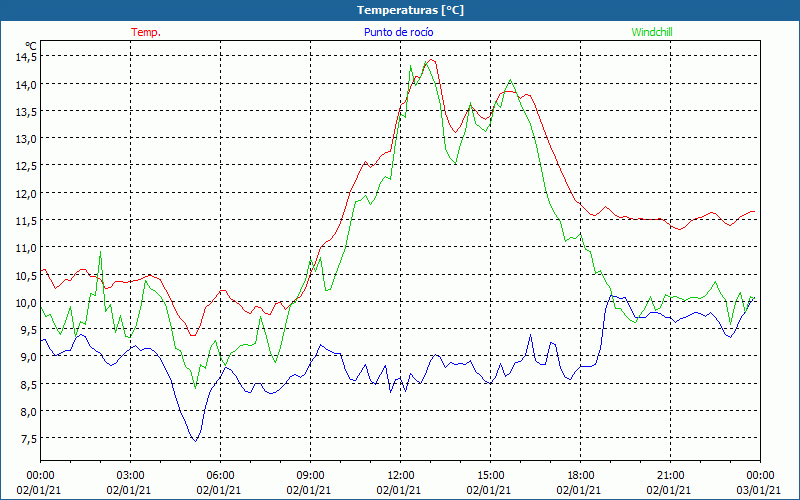Click the red temperature peak near 13:00

pos(432,60)
